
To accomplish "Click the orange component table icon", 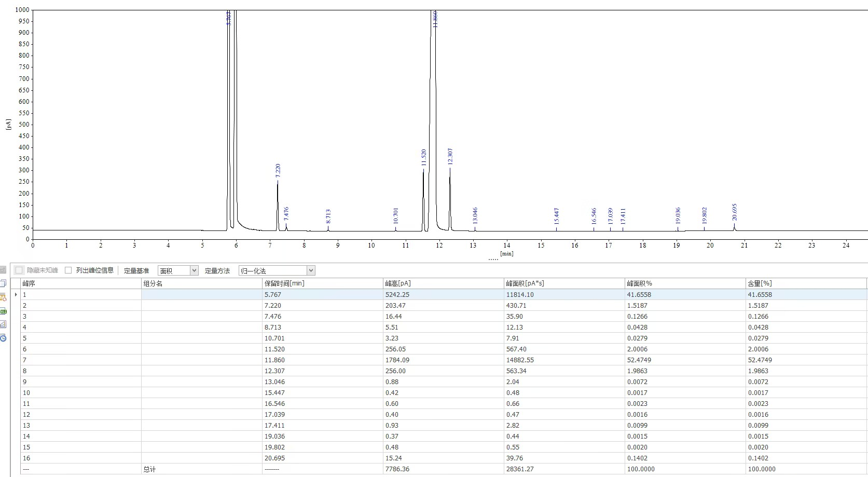I will [3, 297].
